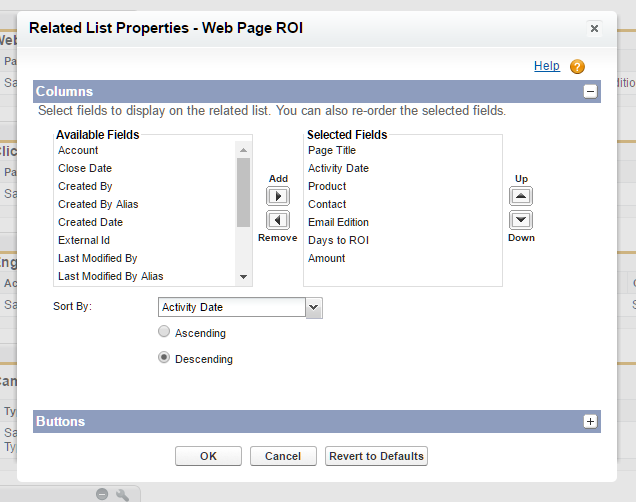
Task: Click the minus circle icon at bottom
Action: tap(102, 494)
